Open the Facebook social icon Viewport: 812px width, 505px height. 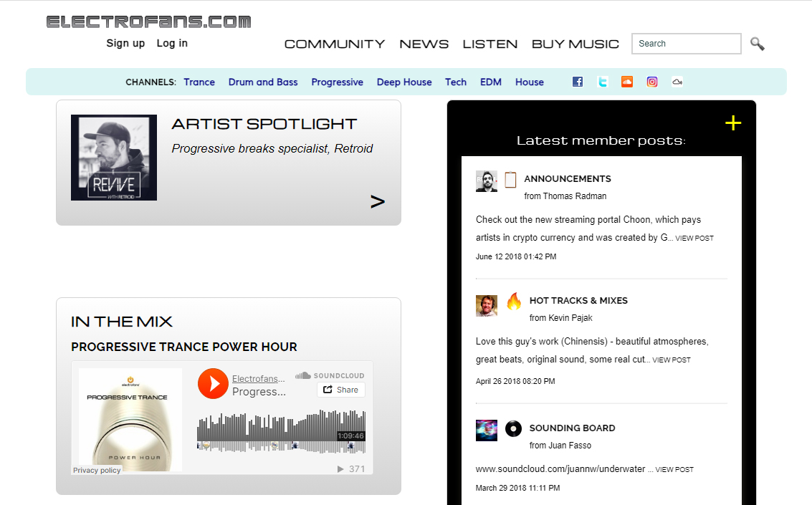click(x=578, y=82)
